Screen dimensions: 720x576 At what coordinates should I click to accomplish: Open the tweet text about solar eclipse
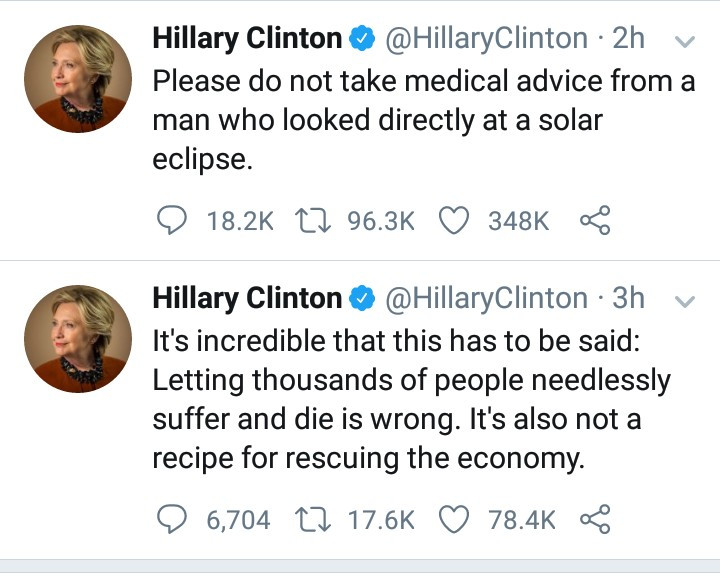[423, 120]
